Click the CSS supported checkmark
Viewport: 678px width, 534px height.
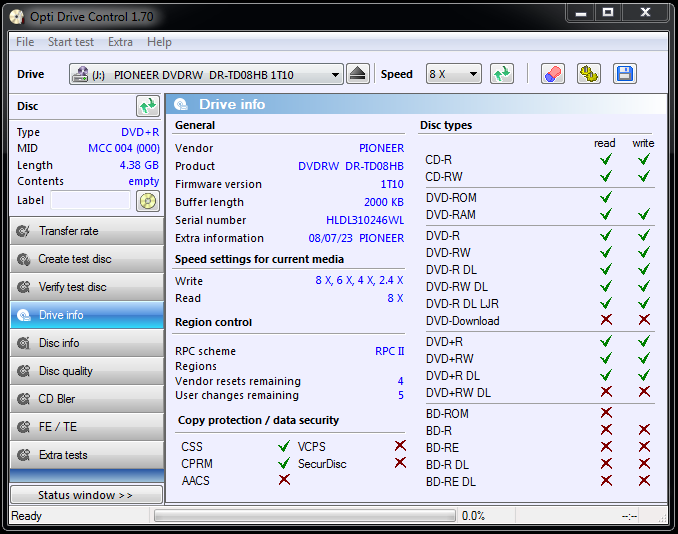(284, 446)
